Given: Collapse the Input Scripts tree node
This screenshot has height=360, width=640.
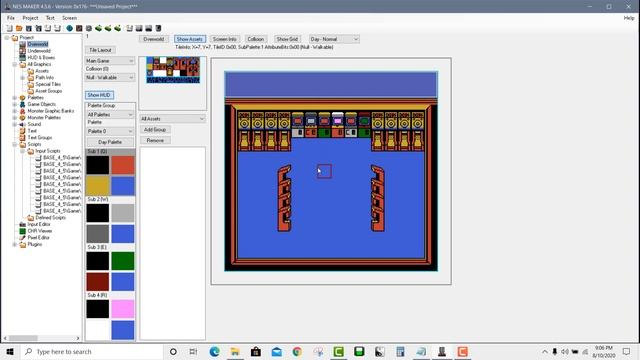Looking at the screenshot, I should click(22, 151).
